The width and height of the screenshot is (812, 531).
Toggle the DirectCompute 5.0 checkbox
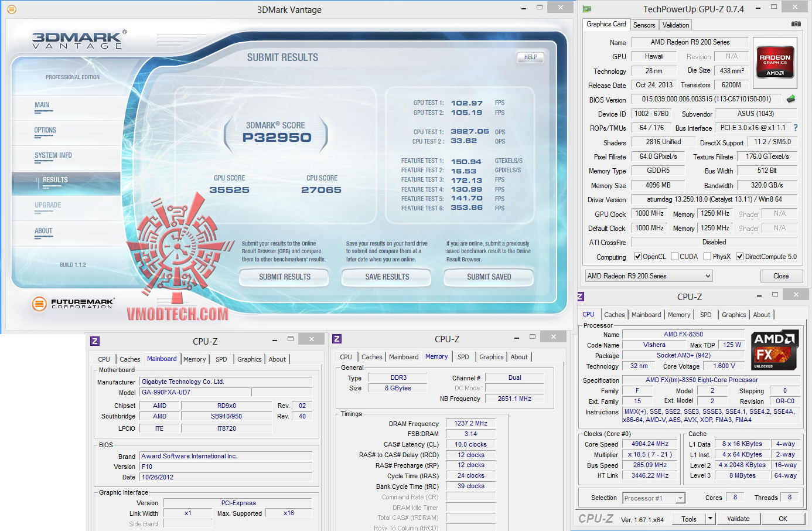(x=740, y=257)
